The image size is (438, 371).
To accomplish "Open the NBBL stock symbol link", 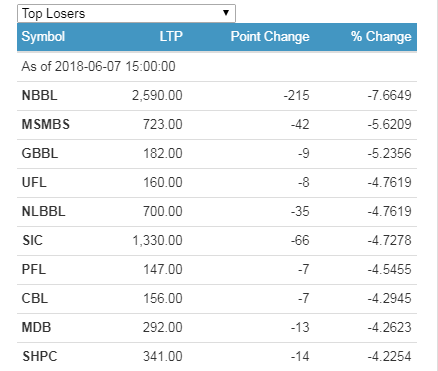I will [39, 95].
